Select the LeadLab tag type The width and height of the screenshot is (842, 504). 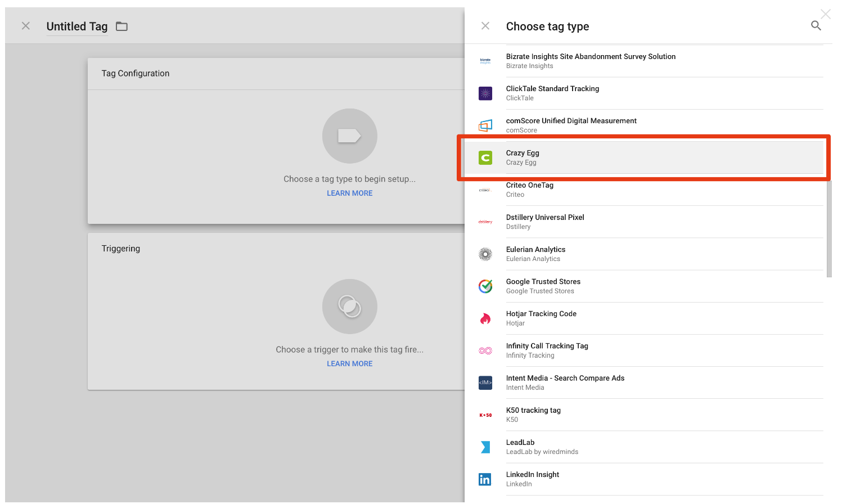644,447
